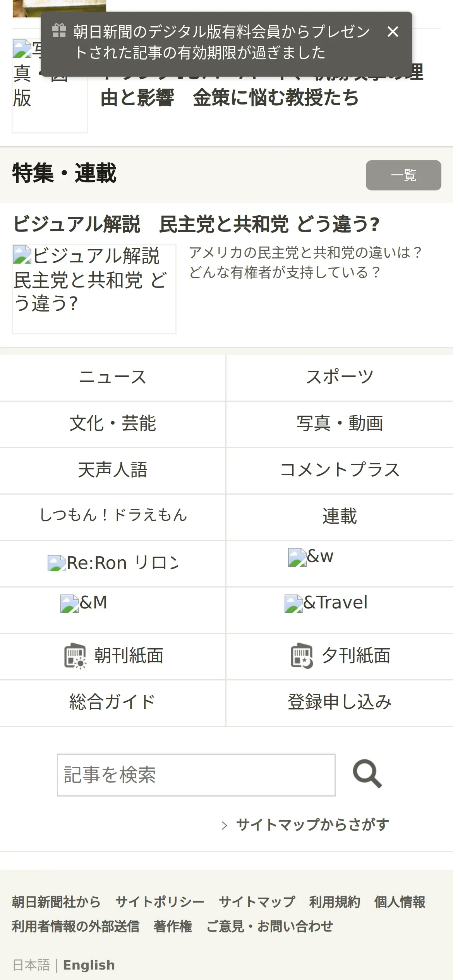The width and height of the screenshot is (453, 980).
Task: Click into the 記事を検索 search field
Action: tap(196, 775)
